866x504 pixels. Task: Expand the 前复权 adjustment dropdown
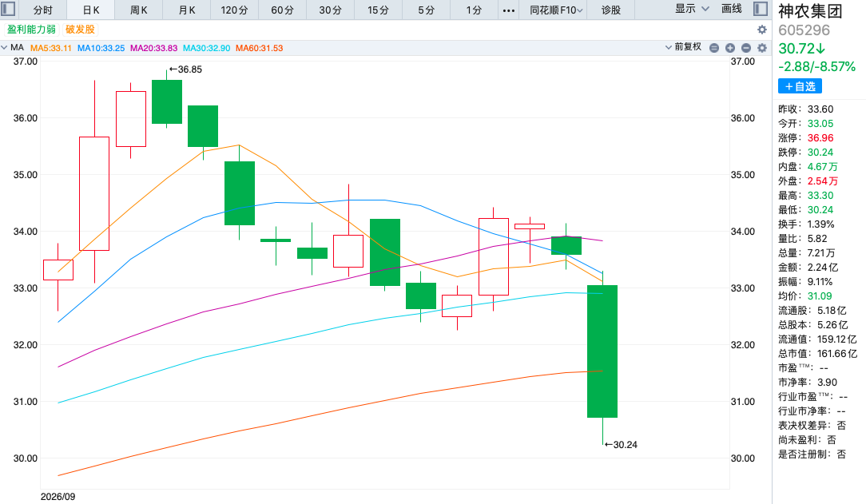pos(684,47)
